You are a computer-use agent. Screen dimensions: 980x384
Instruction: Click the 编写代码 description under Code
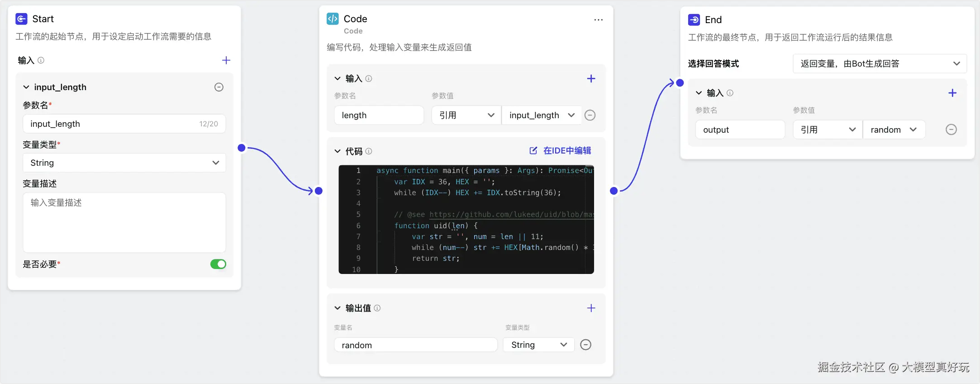[399, 48]
